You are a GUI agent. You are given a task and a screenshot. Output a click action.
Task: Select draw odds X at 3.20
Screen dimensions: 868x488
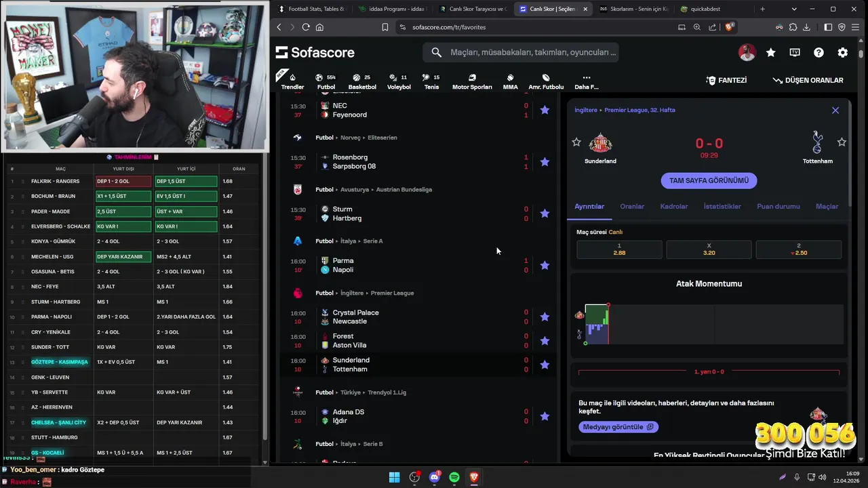pyautogui.click(x=709, y=249)
